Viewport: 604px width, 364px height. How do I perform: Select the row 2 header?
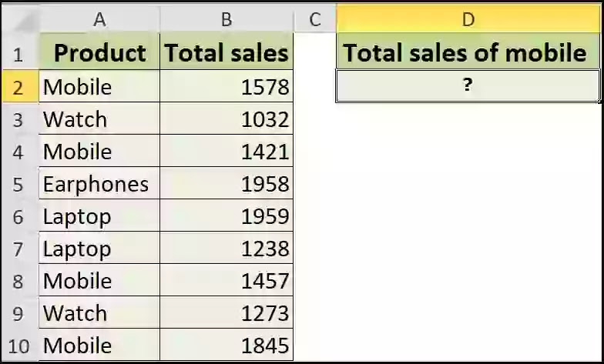click(19, 86)
